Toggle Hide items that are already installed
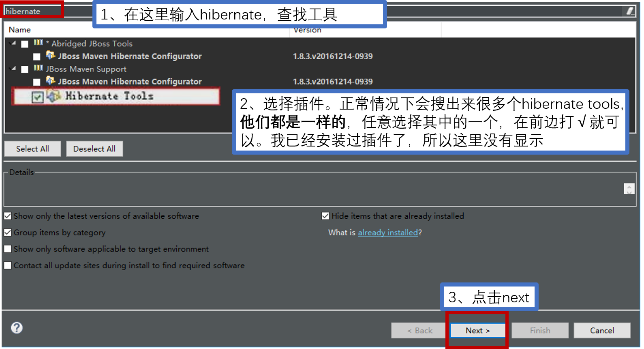This screenshot has height=349, width=644. (x=325, y=216)
